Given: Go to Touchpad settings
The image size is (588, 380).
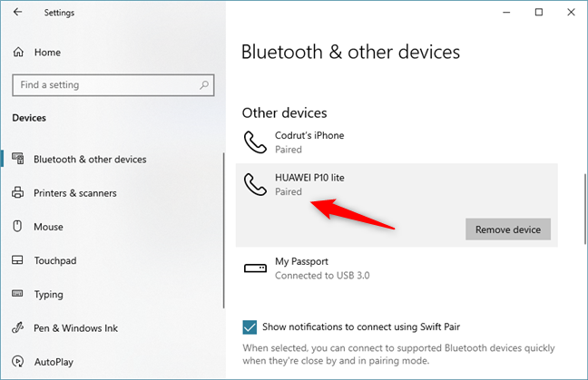Looking at the screenshot, I should 54,261.
